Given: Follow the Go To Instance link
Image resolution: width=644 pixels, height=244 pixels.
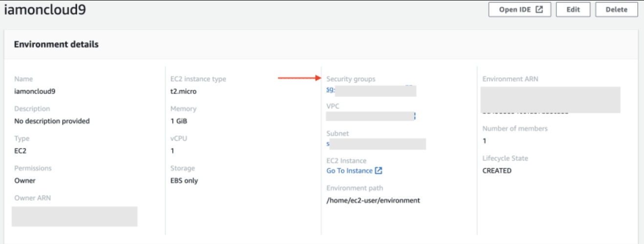Looking at the screenshot, I should point(349,171).
